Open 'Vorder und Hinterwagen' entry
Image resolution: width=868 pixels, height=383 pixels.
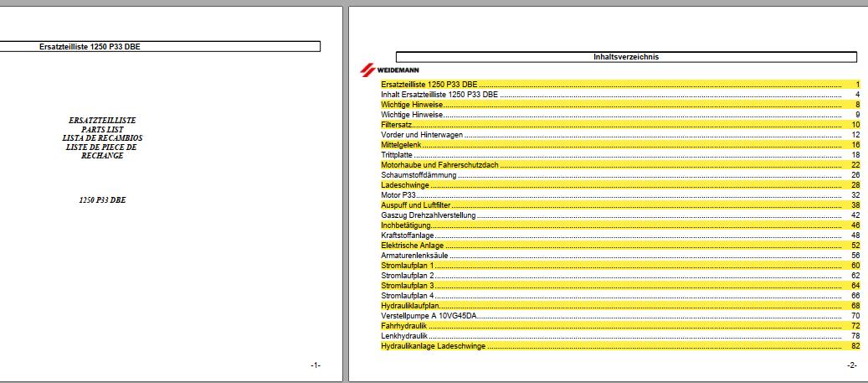click(x=620, y=135)
